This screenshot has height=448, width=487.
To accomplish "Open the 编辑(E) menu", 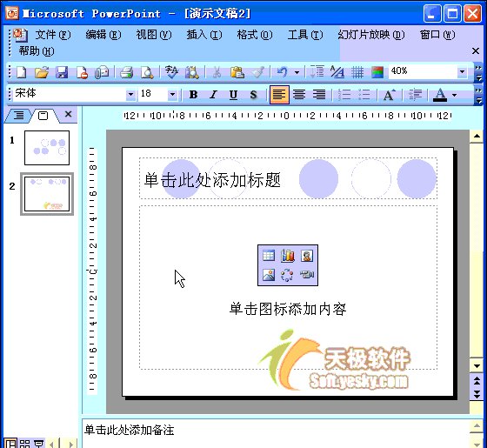I will (103, 35).
